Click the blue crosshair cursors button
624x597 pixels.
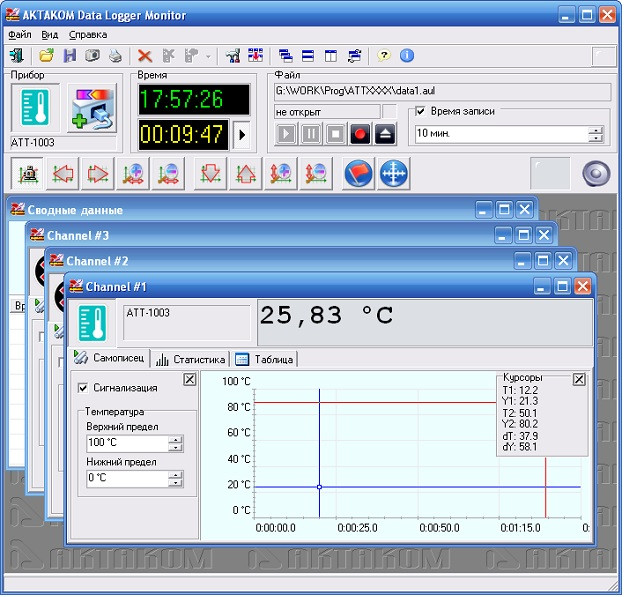[x=394, y=174]
